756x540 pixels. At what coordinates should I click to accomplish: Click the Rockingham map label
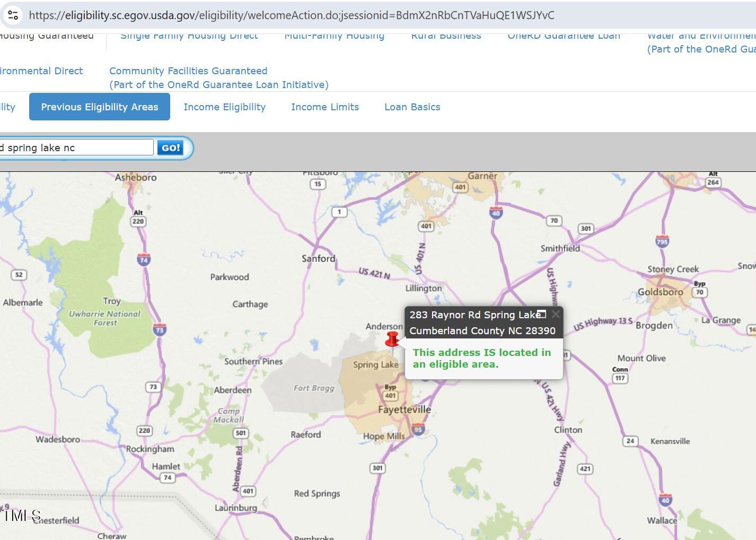tap(150, 449)
